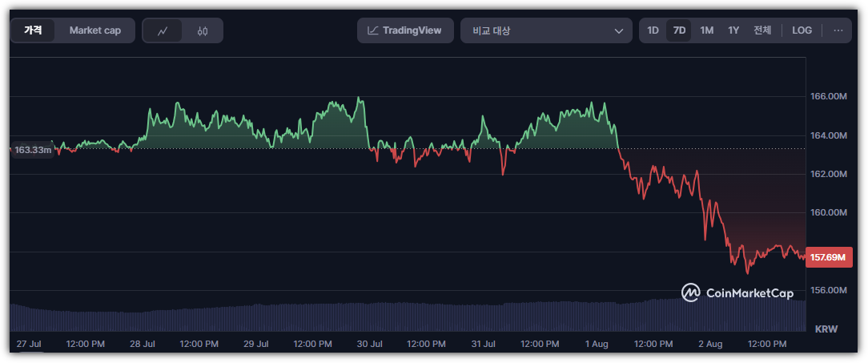Image resolution: width=868 pixels, height=363 pixels.
Task: Click the 2 Aug date label
Action: point(709,344)
